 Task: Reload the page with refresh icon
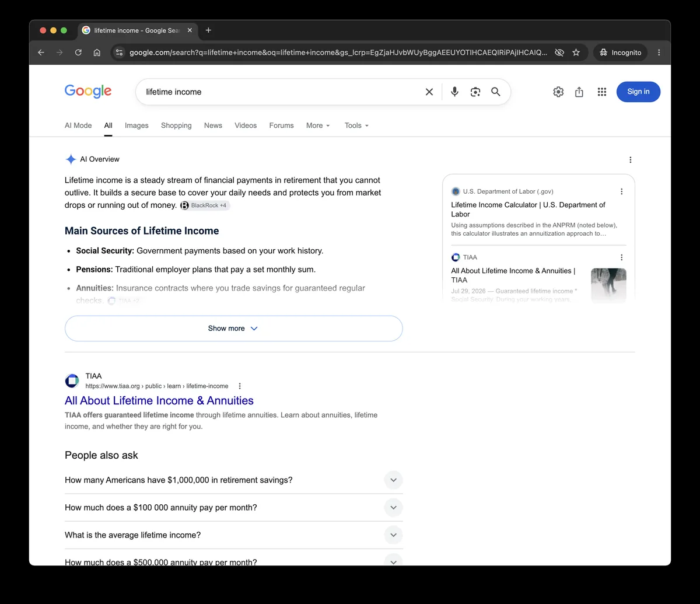[78, 53]
